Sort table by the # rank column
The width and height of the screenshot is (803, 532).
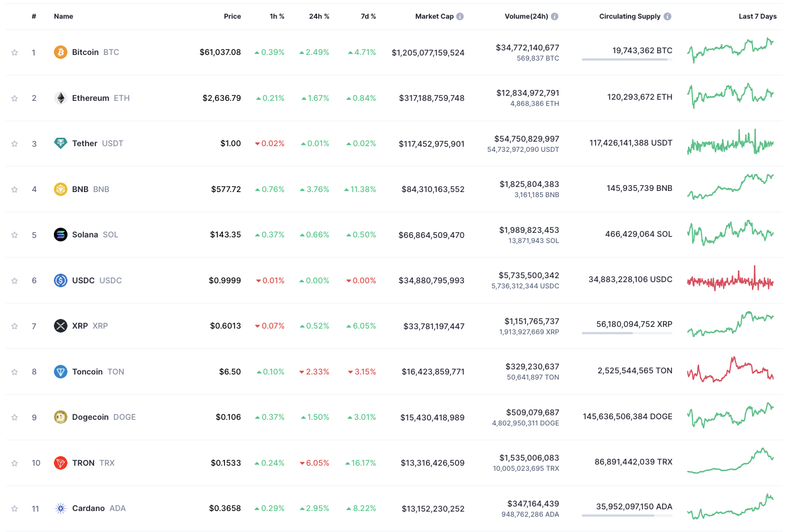(34, 16)
